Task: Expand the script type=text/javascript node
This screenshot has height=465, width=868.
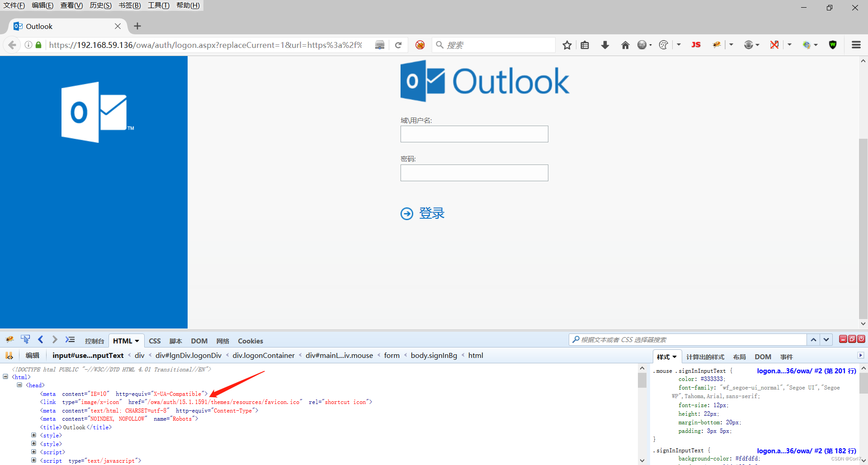Action: (33, 460)
